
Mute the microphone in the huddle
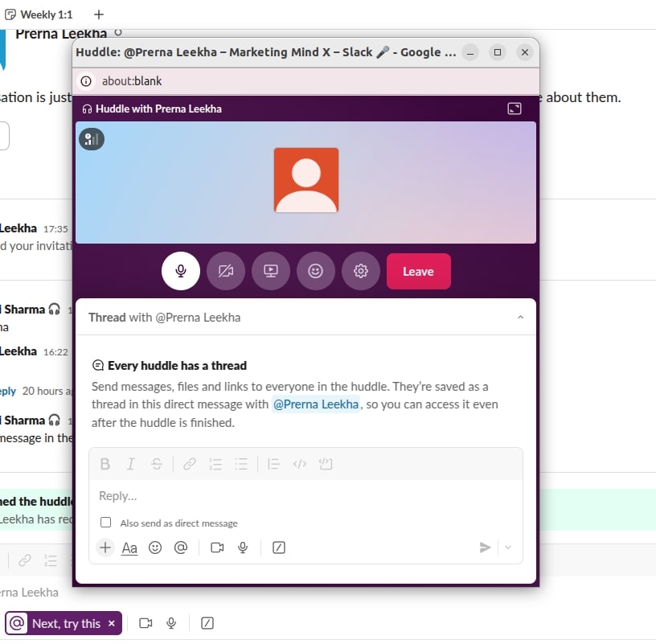coord(180,271)
